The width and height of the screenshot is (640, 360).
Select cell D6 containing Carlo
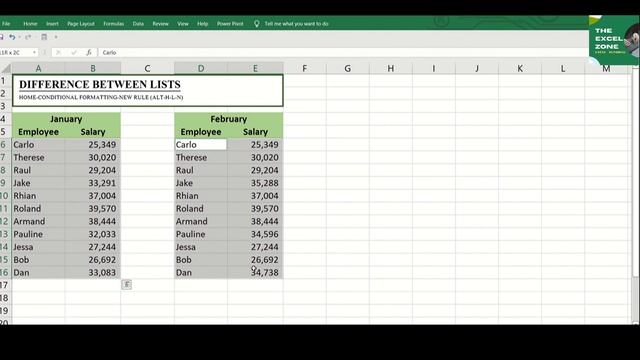coord(201,144)
